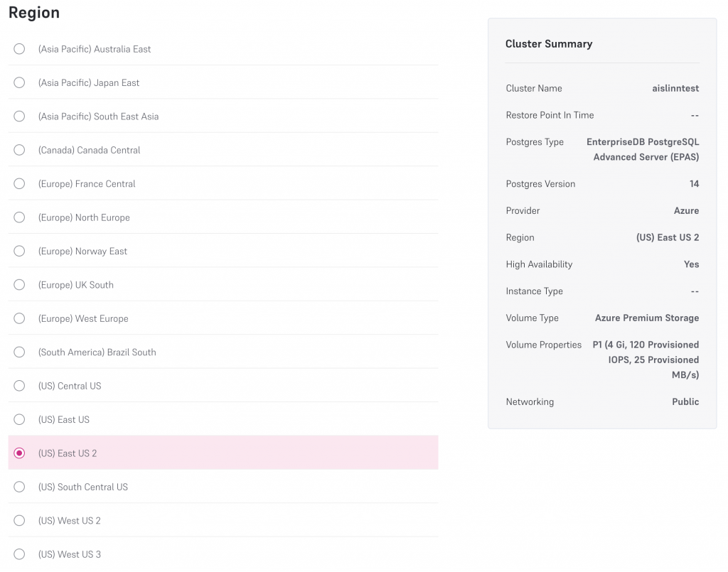The height and width of the screenshot is (572, 728).
Task: Click the Region heading above the list
Action: 34,13
